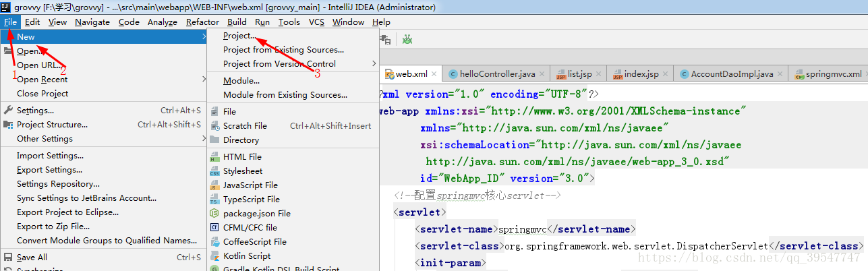This screenshot has width=868, height=271.
Task: Select Convert Module Groups to Qualified Names...
Action: (x=107, y=241)
